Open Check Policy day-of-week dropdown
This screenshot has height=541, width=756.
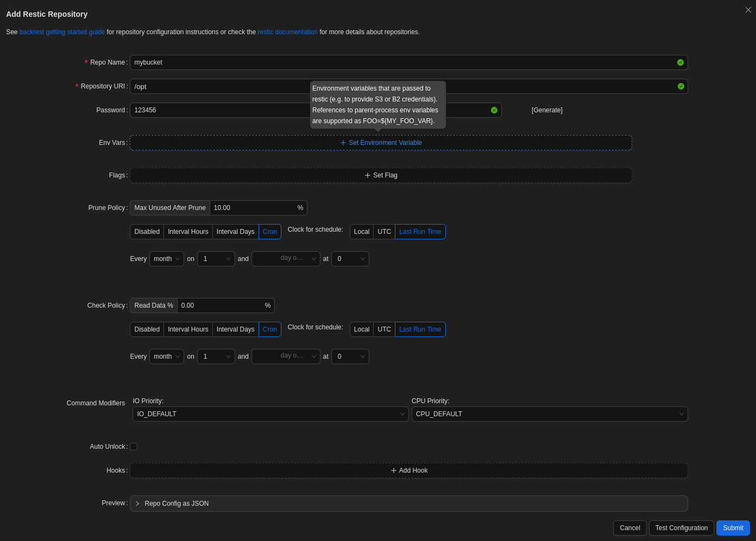tap(286, 357)
